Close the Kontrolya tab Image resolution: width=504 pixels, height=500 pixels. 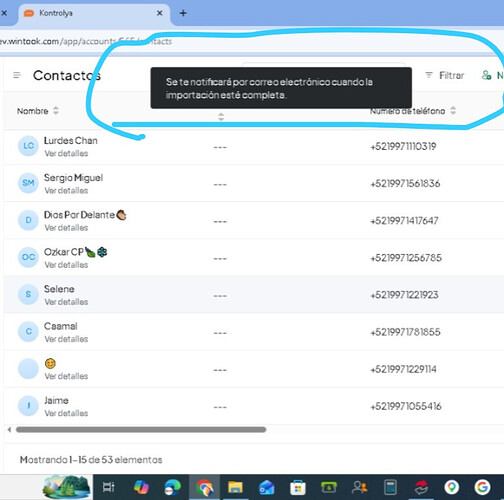pyautogui.click(x=160, y=13)
